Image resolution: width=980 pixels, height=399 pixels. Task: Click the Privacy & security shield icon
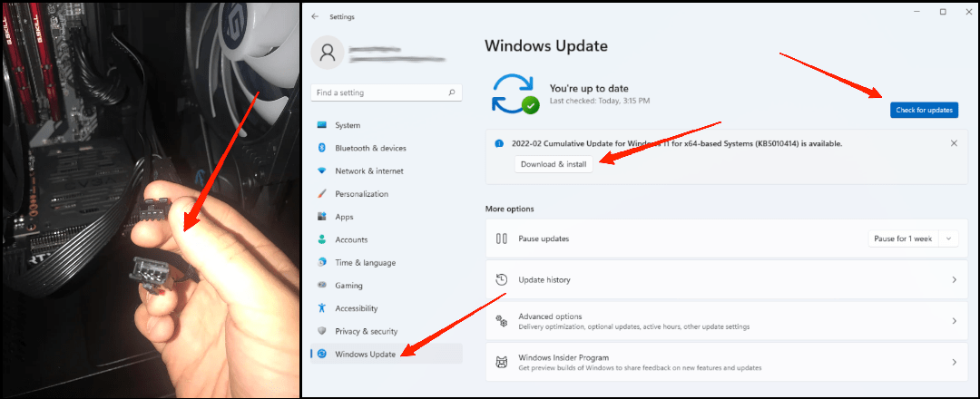tap(322, 331)
